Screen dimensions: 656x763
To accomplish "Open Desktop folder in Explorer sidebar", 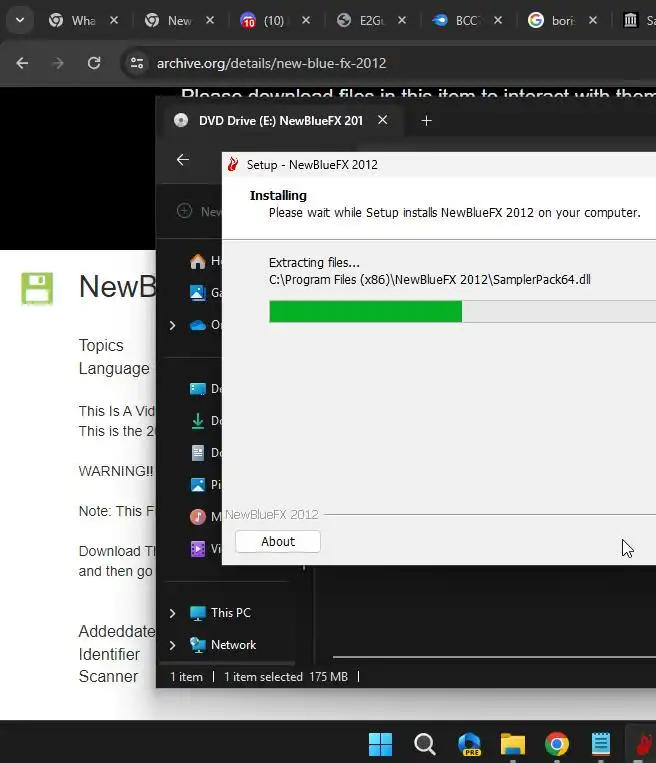I will 204,389.
